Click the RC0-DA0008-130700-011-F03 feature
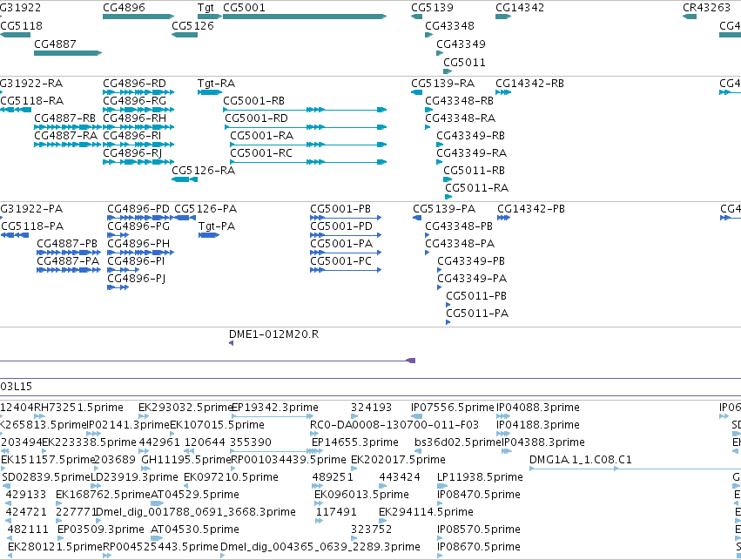This screenshot has width=741, height=560. 314,434
